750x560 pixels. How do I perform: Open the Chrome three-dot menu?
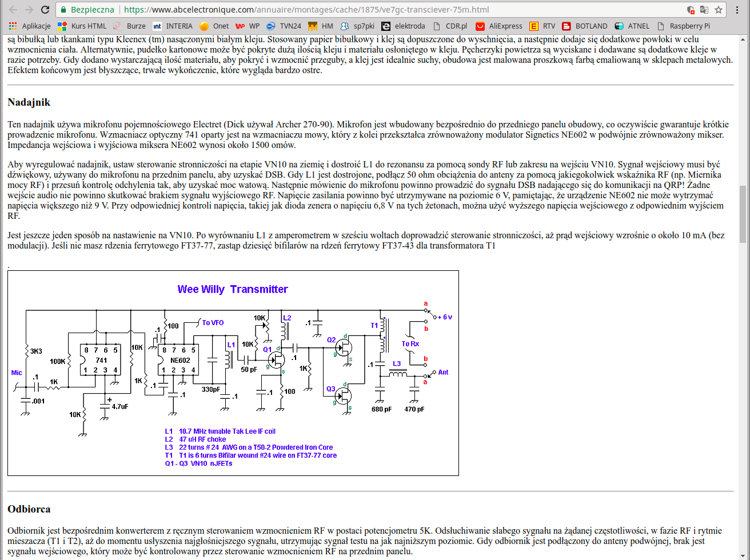(x=739, y=10)
